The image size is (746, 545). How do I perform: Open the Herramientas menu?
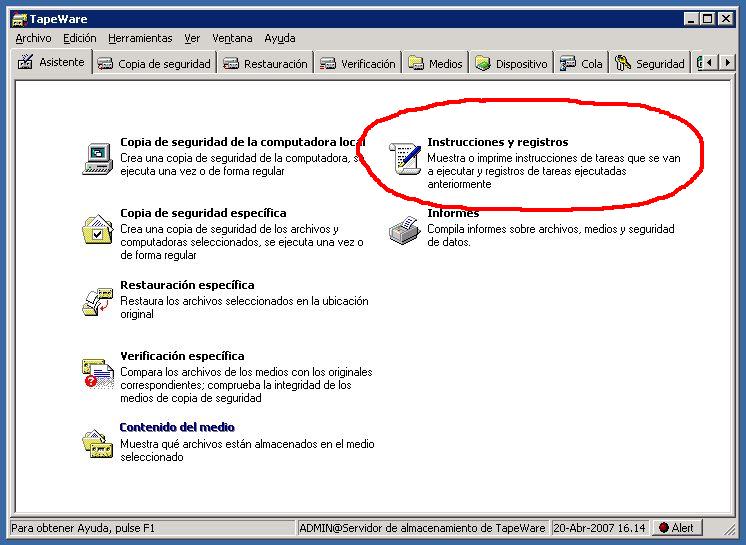click(x=140, y=38)
